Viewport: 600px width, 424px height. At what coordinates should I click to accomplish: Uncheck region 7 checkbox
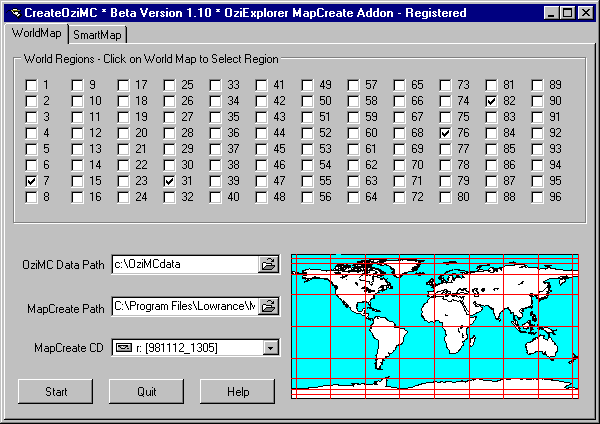coord(32,181)
